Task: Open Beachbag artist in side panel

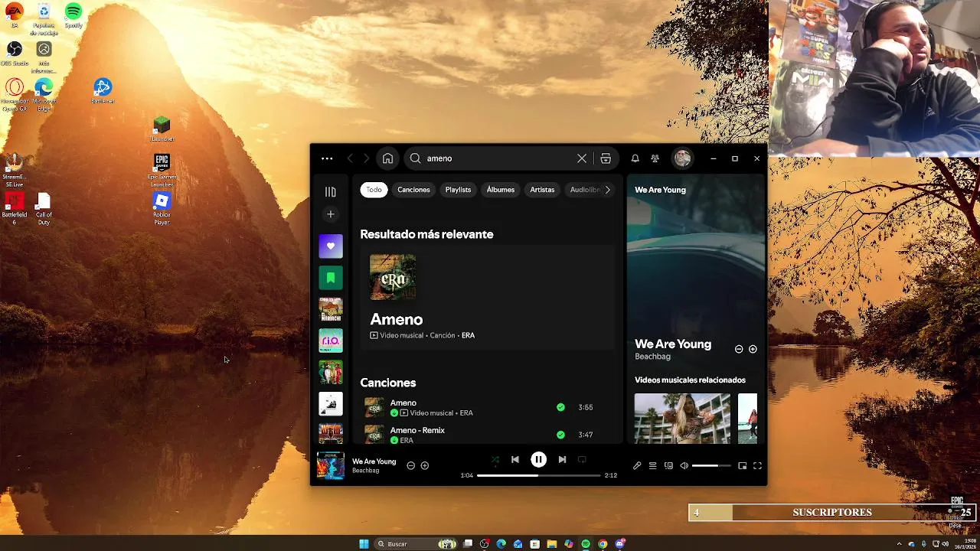Action: pos(652,357)
